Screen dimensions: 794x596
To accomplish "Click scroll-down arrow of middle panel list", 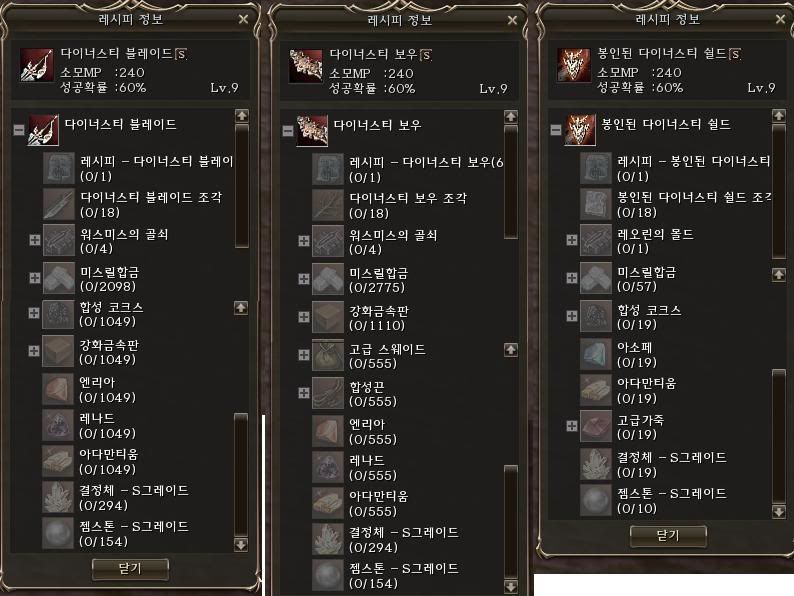I will [x=511, y=587].
